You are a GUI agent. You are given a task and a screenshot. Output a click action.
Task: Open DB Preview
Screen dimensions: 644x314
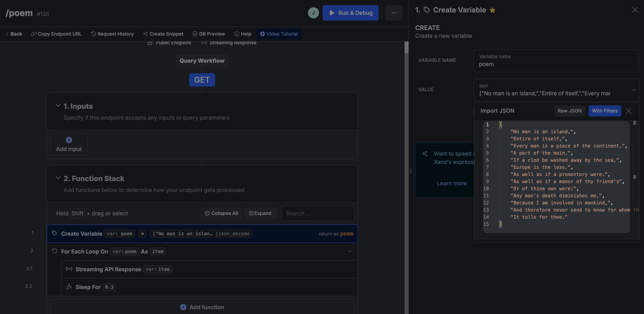(x=209, y=34)
